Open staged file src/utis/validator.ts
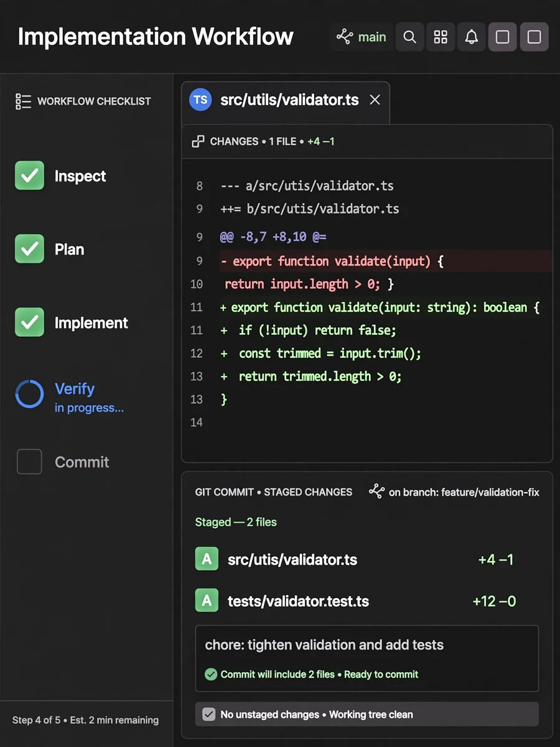 point(292,560)
